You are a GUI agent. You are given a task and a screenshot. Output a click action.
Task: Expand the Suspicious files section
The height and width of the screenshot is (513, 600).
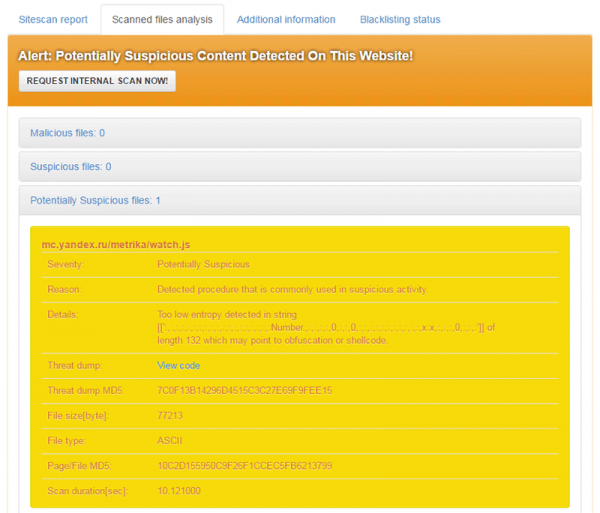pos(300,166)
